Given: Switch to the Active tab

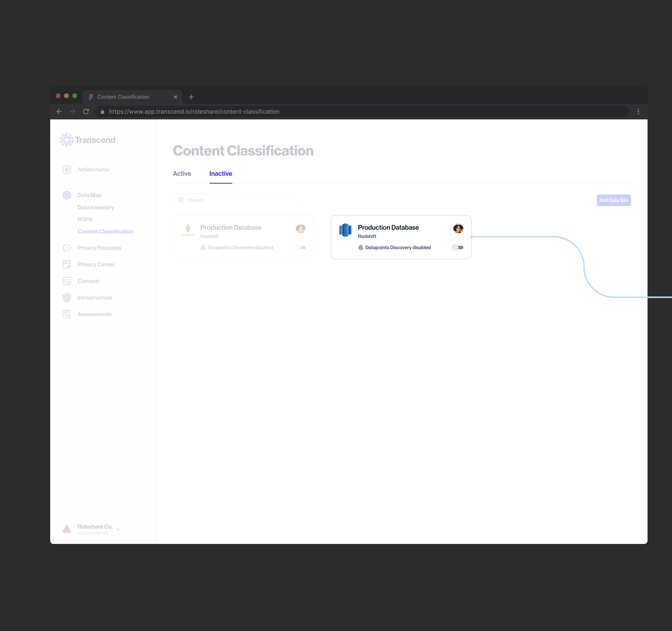Looking at the screenshot, I should click(x=182, y=174).
